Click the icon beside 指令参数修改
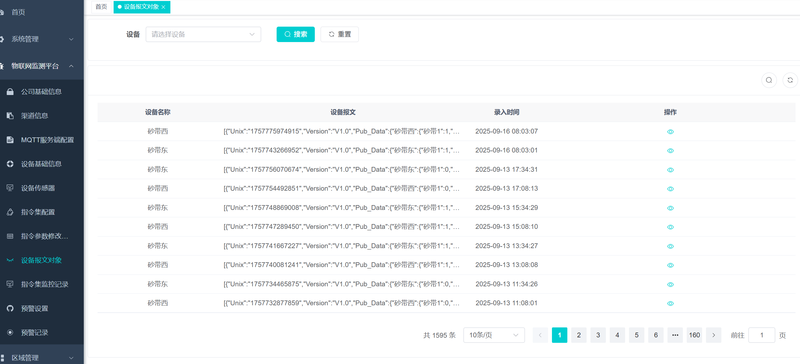The height and width of the screenshot is (364, 800). [x=10, y=236]
